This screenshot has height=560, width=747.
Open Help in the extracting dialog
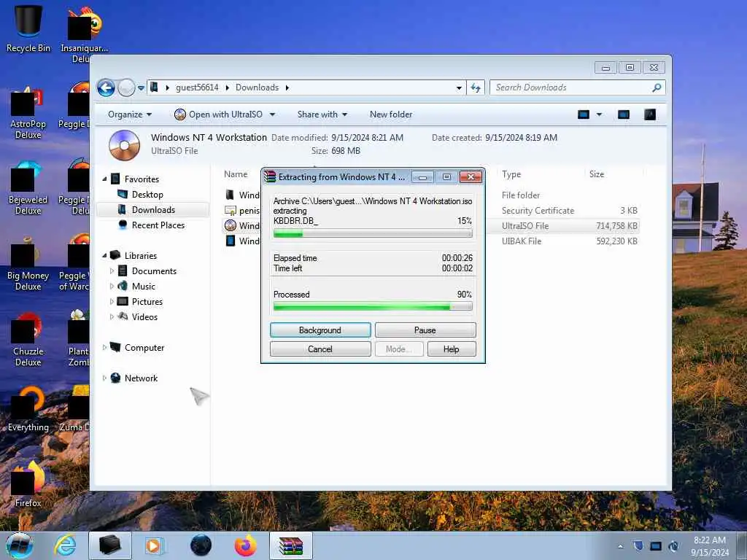451,349
